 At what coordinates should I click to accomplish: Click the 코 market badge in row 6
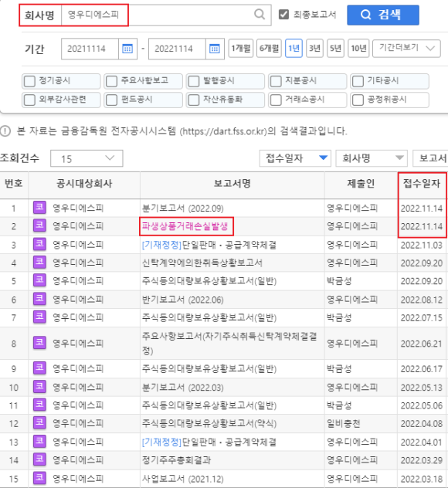[39, 299]
